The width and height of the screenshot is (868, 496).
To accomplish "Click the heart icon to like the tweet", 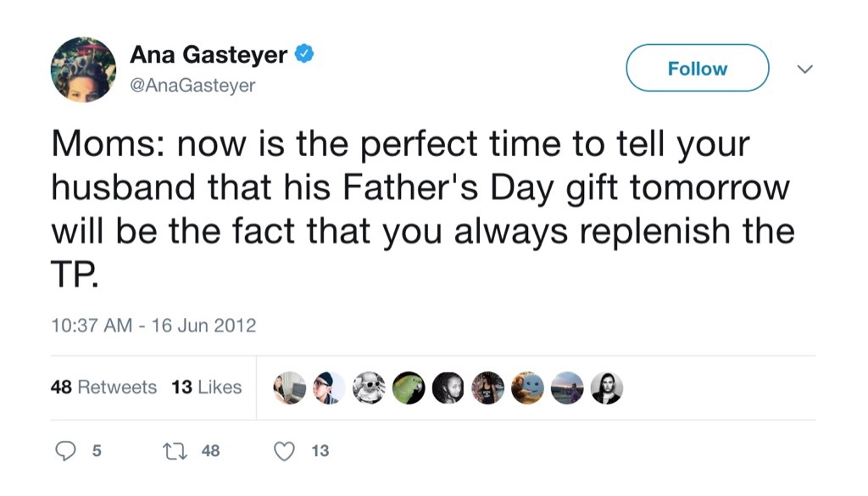I will tap(286, 451).
